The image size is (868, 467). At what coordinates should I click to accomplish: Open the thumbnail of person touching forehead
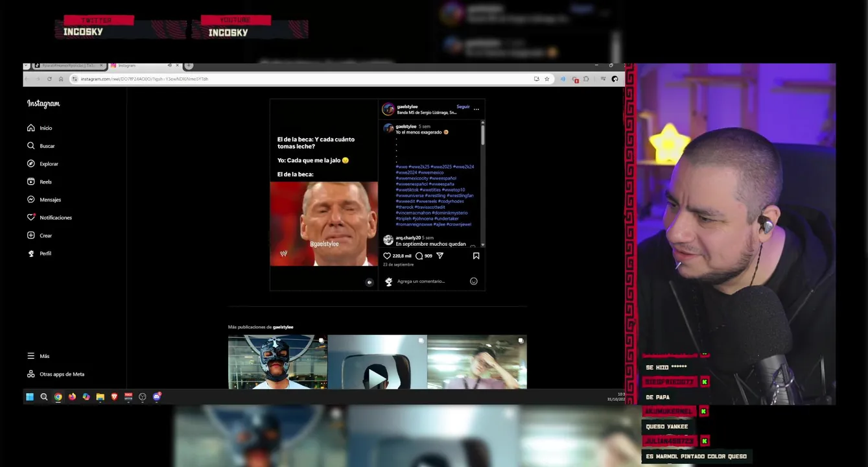pyautogui.click(x=477, y=362)
